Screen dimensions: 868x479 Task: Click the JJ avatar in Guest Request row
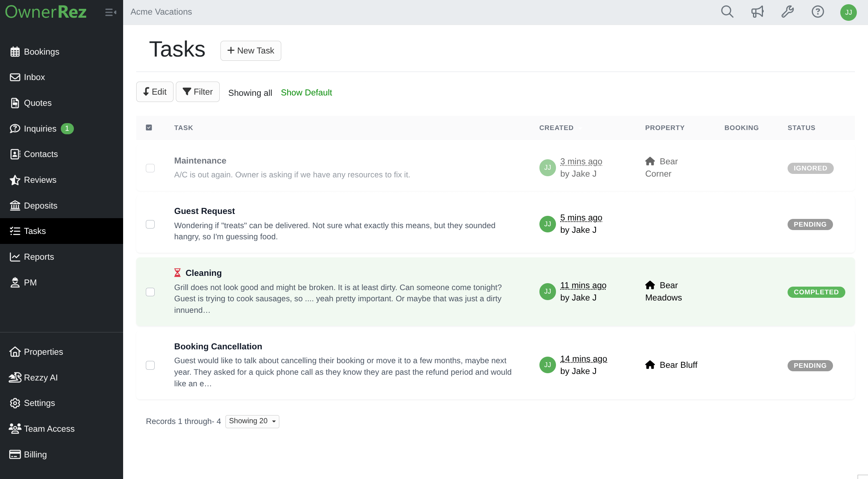(548, 224)
